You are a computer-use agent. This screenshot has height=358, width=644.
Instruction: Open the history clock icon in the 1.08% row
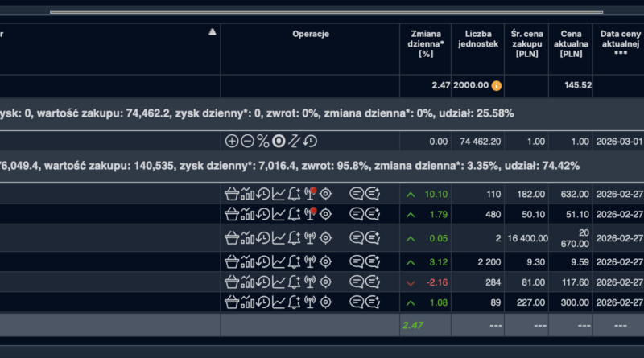(x=262, y=302)
